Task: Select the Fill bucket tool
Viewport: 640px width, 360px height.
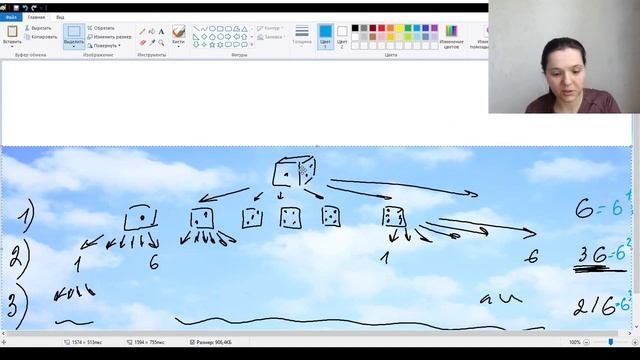Action: 152,31
